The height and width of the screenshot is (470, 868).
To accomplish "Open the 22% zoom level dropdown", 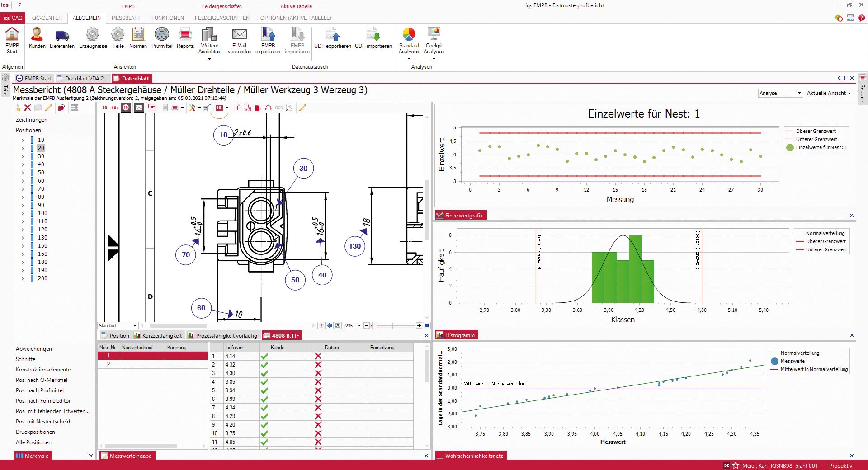I will 359,326.
